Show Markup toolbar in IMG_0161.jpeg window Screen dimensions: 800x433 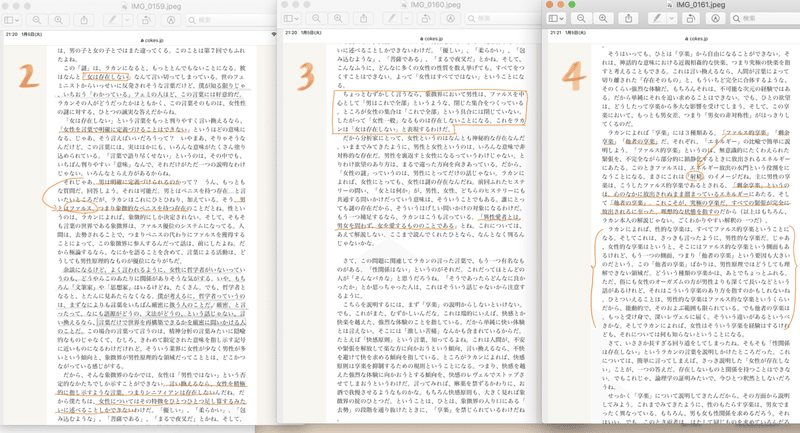715,18
